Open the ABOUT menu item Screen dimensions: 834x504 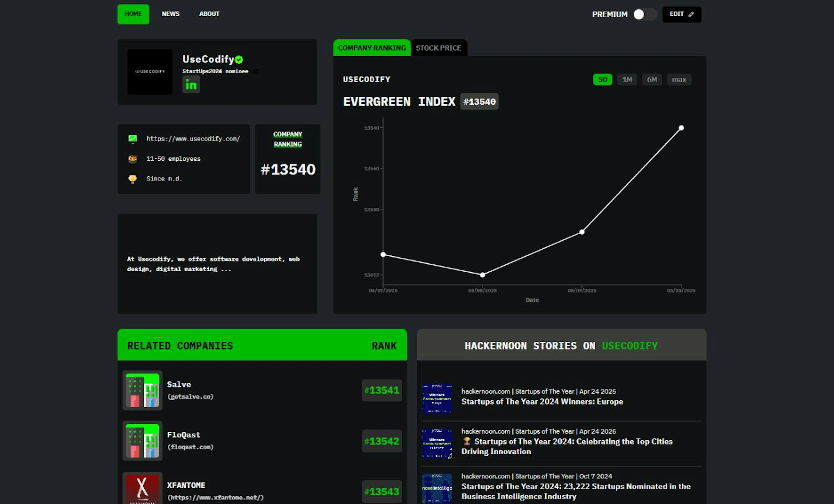pos(209,14)
